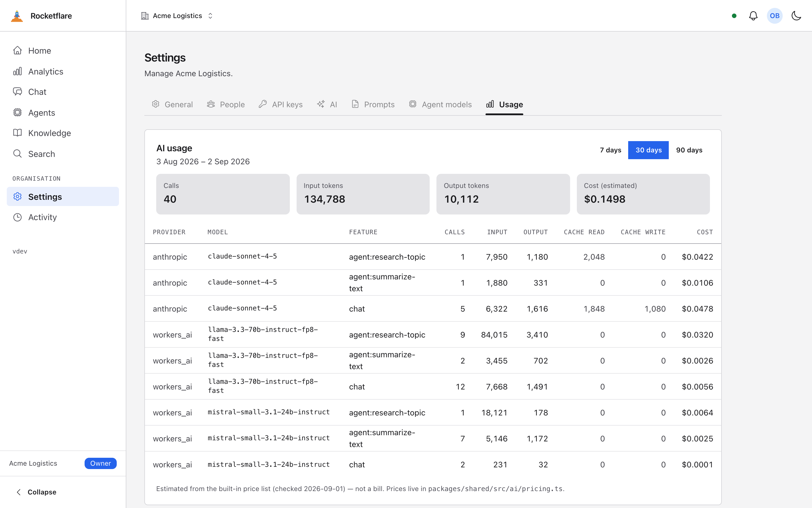The height and width of the screenshot is (508, 812).
Task: Switch the range to 90 days
Action: 689,150
